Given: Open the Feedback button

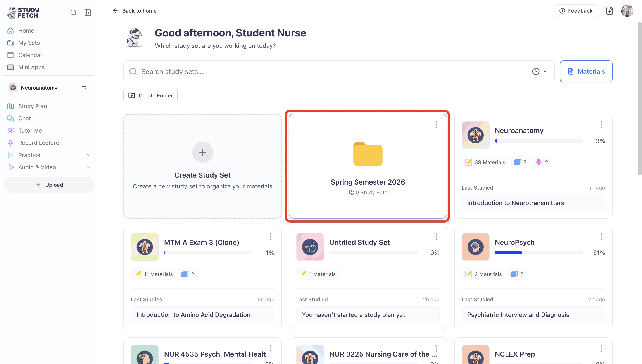Looking at the screenshot, I should 575,11.
